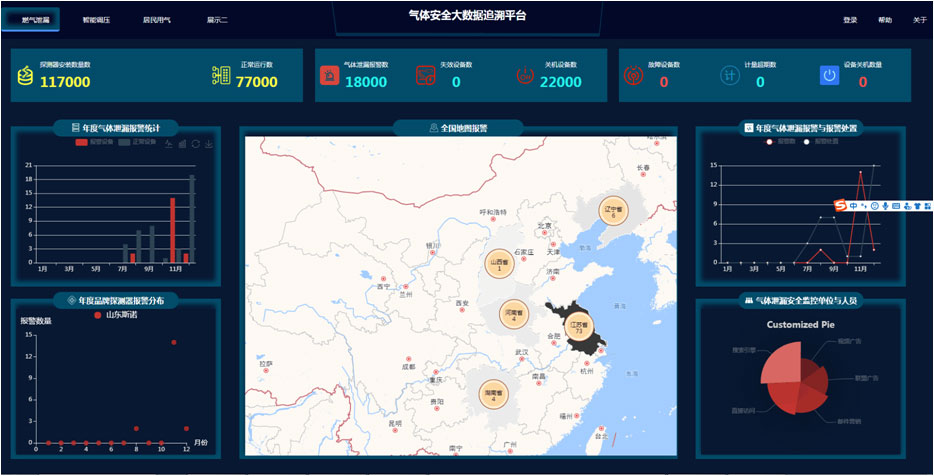934x476 pixels.
Task: Click the 全国地图报警 panel heading
Action: (x=464, y=127)
